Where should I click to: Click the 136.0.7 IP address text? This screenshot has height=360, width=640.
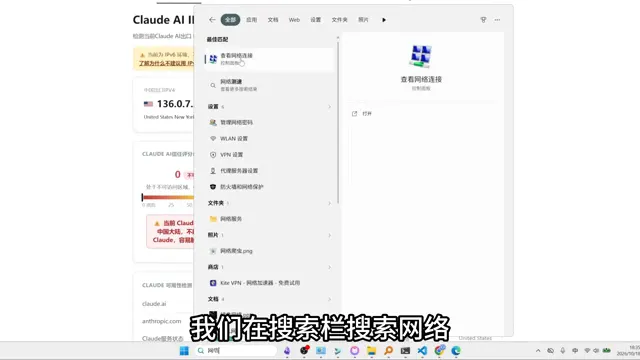click(174, 104)
